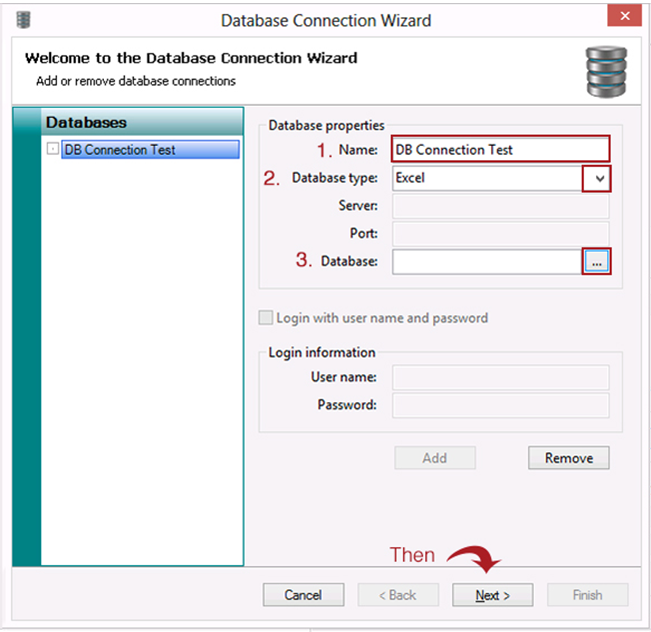Click the Password input field
Screen dimensions: 651x632
coord(500,405)
